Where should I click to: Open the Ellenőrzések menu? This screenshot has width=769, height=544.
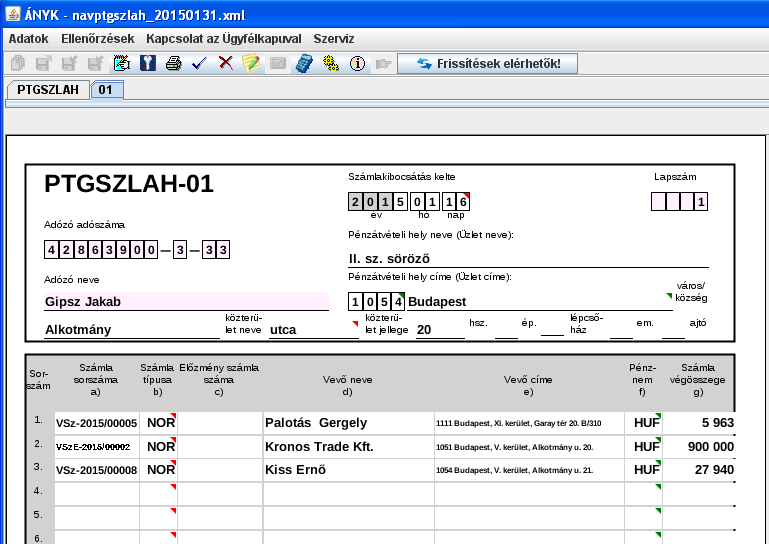pyautogui.click(x=98, y=39)
